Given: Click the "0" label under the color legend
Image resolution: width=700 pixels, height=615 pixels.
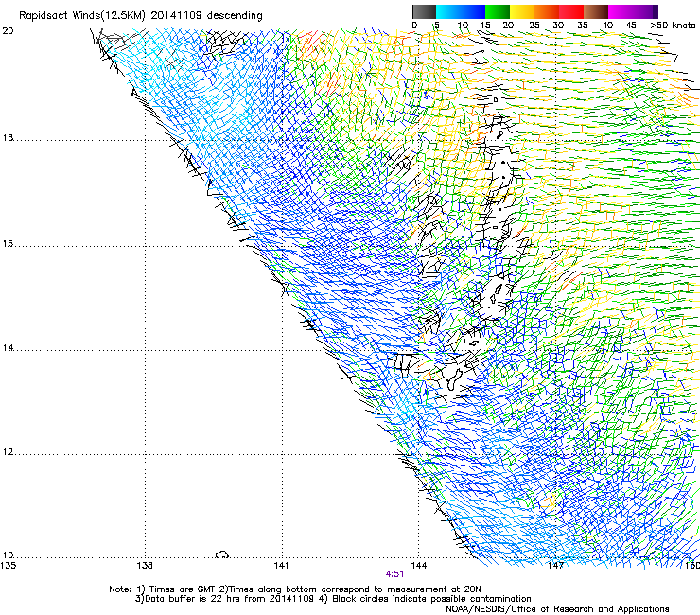Looking at the screenshot, I should coord(414,26).
